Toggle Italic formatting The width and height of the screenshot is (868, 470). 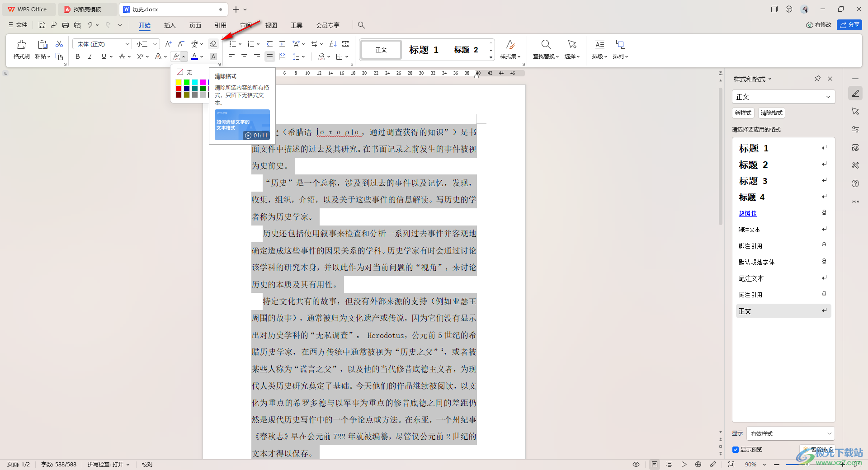point(90,56)
